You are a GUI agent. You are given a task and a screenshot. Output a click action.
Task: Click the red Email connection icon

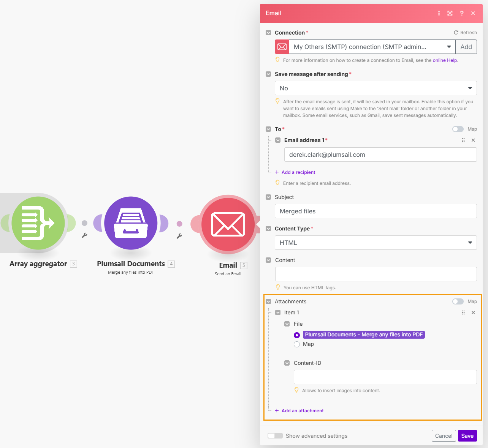(x=282, y=47)
